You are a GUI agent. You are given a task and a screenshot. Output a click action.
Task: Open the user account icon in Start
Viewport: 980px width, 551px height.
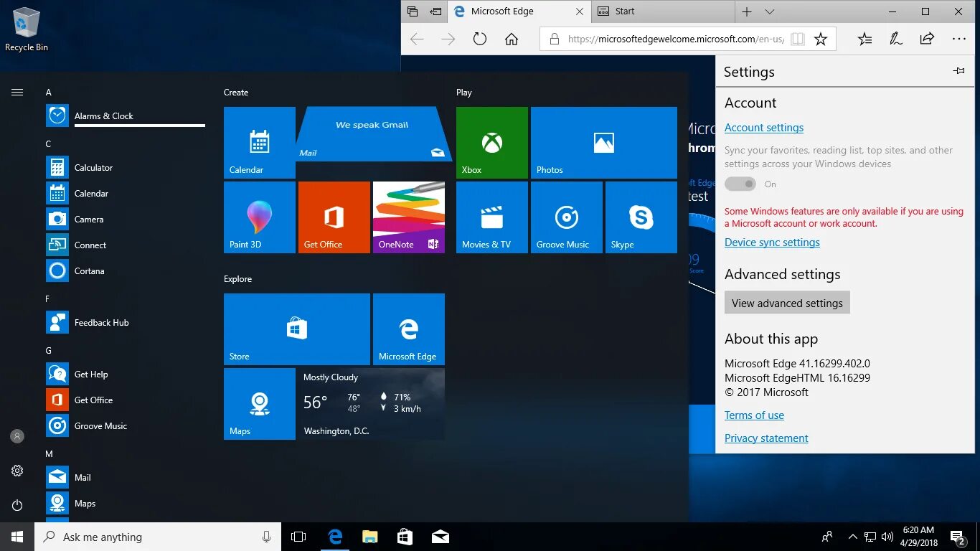[17, 436]
